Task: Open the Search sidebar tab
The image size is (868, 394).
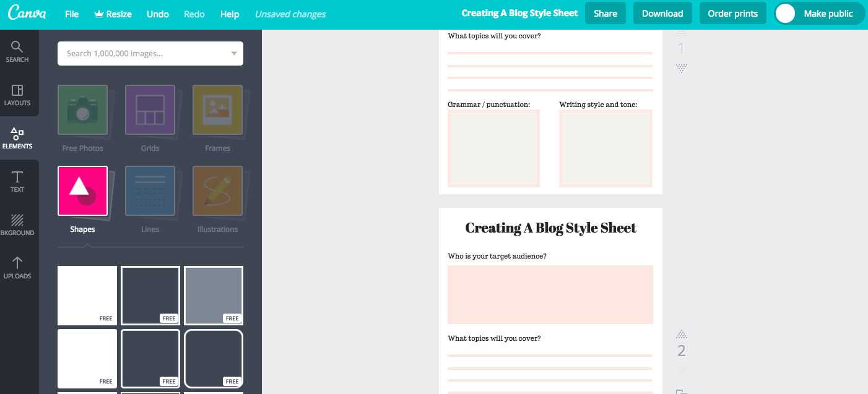Action: click(17, 51)
